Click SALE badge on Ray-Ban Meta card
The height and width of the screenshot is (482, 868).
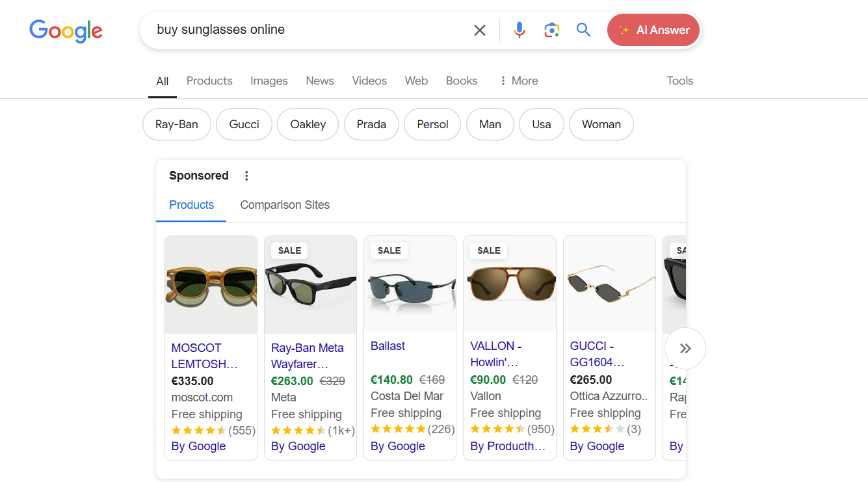tap(289, 250)
